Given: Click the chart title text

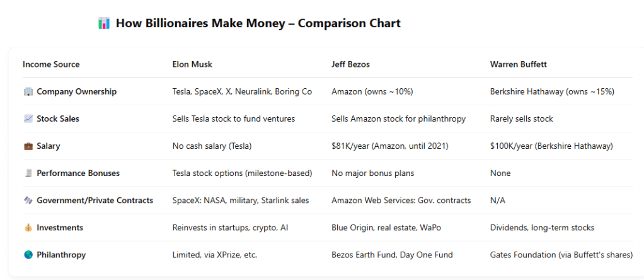Looking at the screenshot, I should pos(258,24).
